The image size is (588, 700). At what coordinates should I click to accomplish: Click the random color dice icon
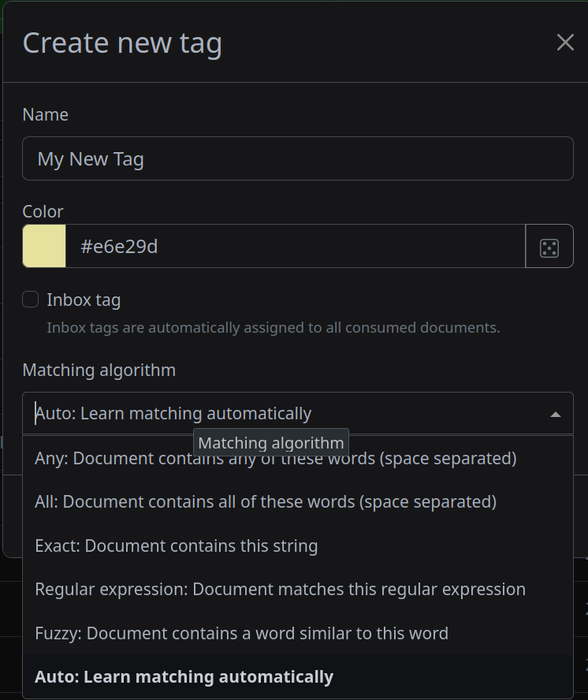pos(549,247)
